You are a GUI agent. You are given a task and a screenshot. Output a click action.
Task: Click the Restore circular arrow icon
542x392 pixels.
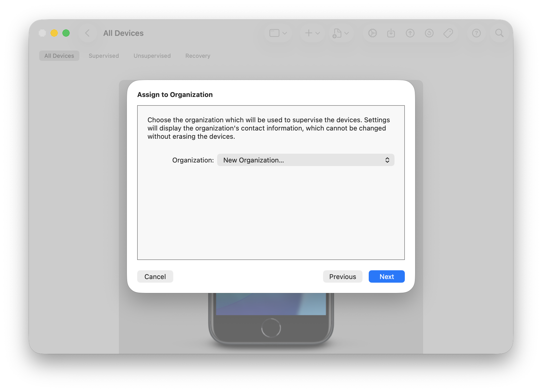pos(429,33)
